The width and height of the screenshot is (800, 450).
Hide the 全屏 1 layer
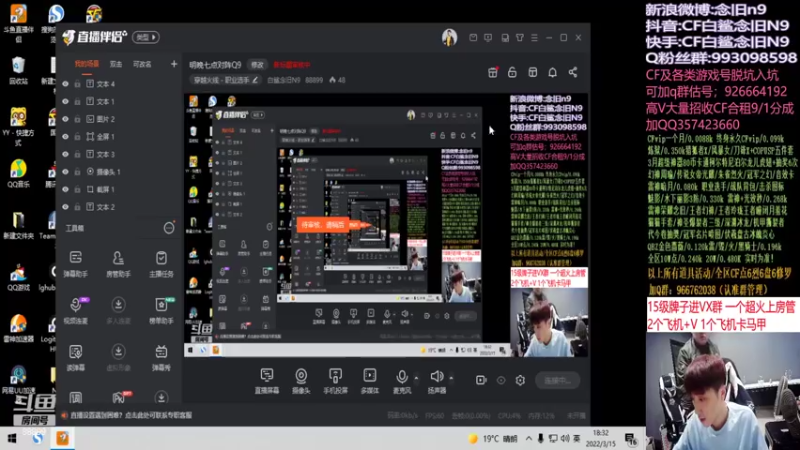(x=65, y=137)
